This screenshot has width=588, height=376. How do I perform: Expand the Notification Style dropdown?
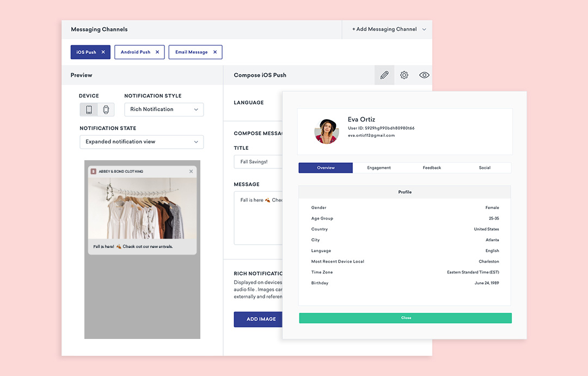[x=164, y=110]
